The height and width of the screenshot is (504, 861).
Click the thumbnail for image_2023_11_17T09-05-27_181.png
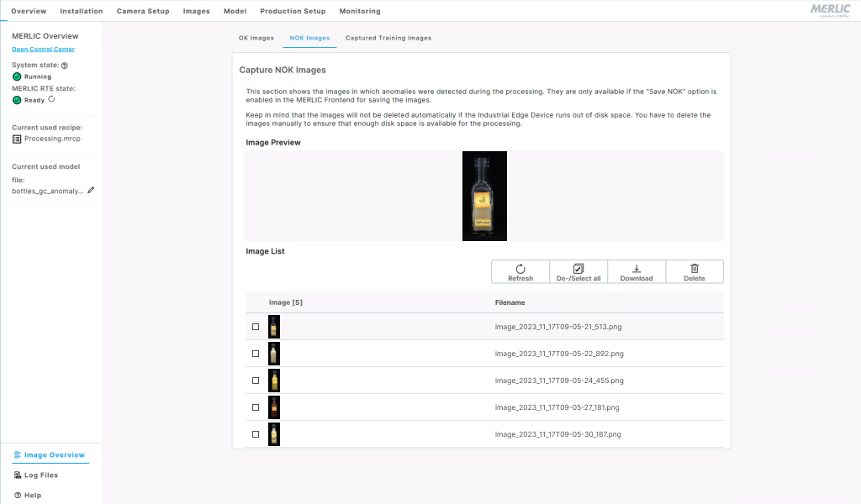click(274, 407)
